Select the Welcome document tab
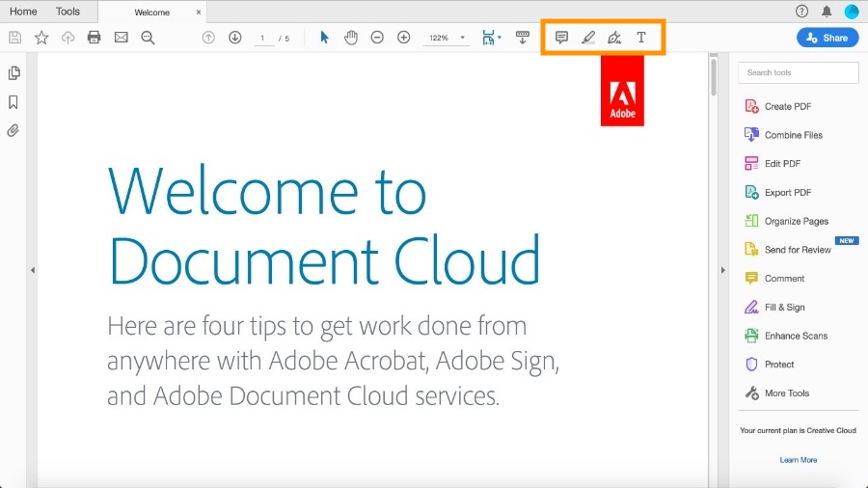 [151, 13]
